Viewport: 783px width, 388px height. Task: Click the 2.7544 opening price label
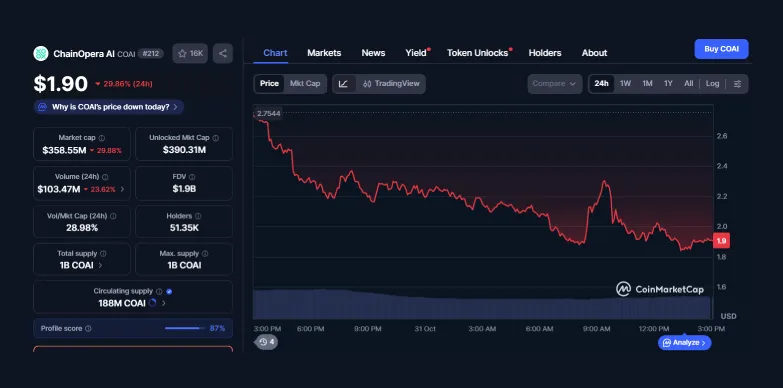click(x=269, y=113)
